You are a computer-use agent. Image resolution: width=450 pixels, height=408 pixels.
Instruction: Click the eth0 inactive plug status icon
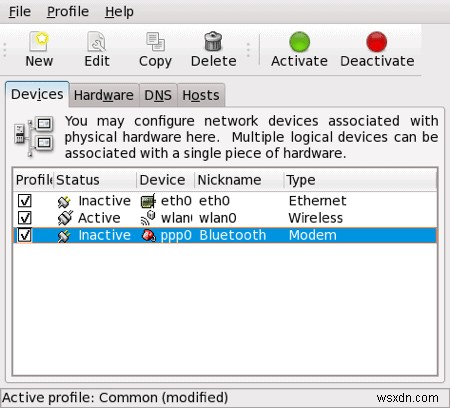(64, 201)
